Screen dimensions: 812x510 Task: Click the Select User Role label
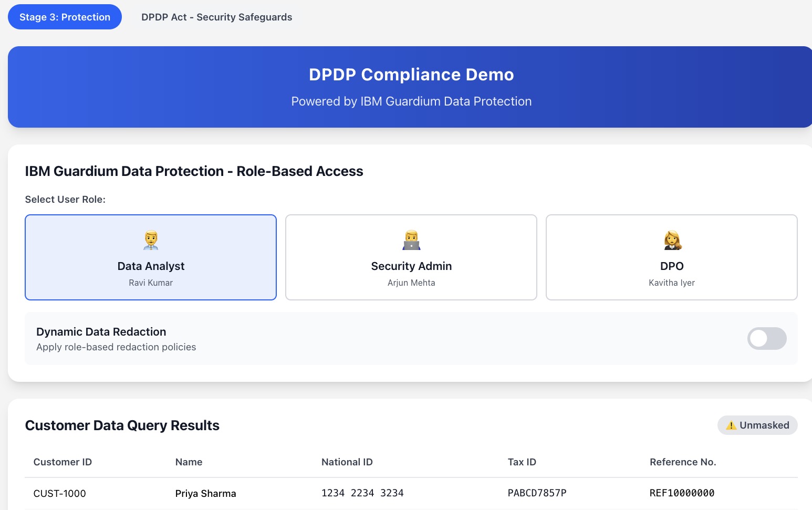(65, 200)
